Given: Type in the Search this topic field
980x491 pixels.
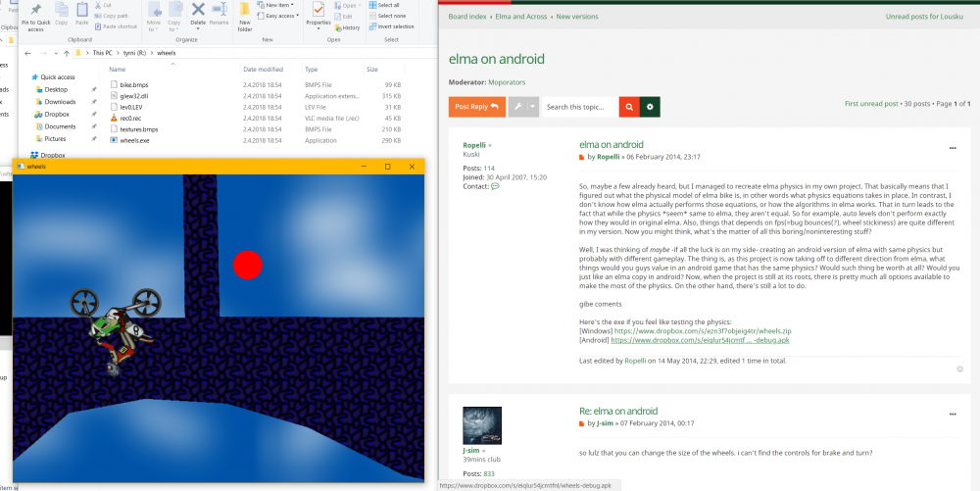Looking at the screenshot, I should tap(579, 106).
